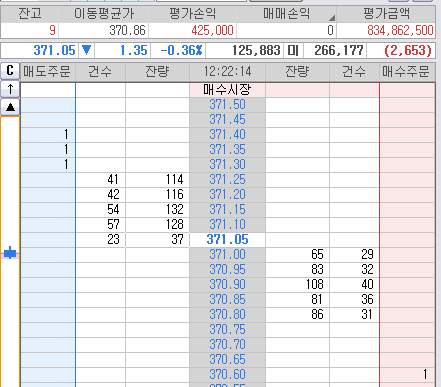This screenshot has width=441, height=387.
Task: Click price 370.75 in the ladder
Action: tap(227, 330)
